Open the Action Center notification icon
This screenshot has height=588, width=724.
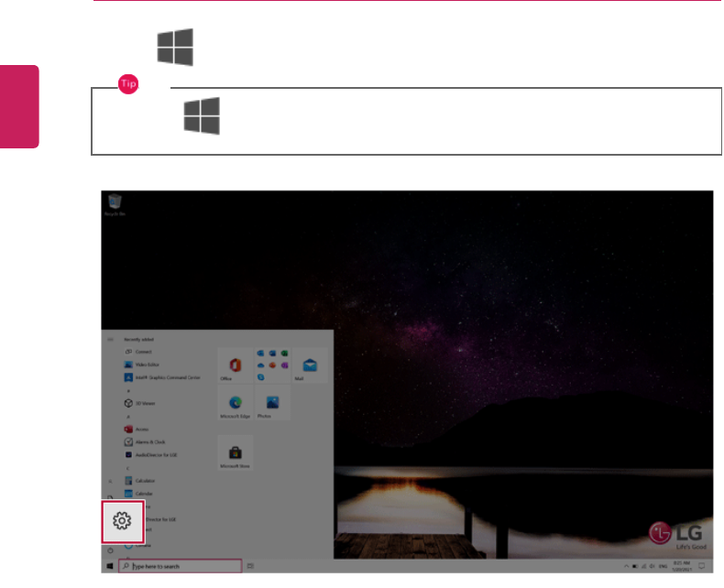pos(701,566)
